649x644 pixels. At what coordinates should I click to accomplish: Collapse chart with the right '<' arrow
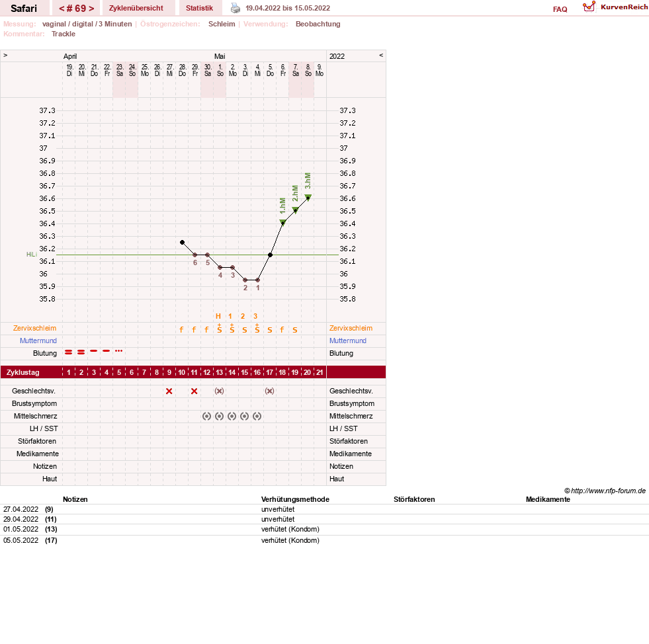(381, 56)
